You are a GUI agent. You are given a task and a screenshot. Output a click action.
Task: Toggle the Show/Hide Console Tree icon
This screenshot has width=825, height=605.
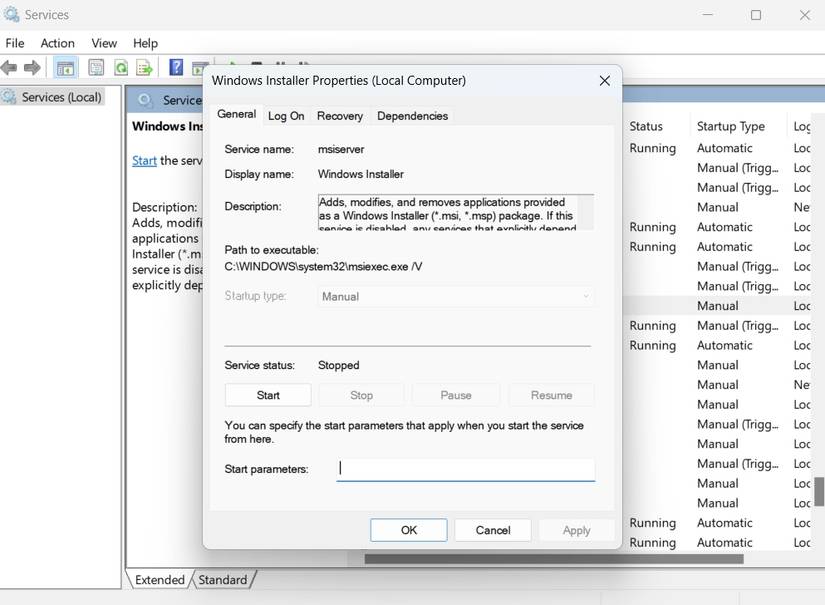pos(64,67)
